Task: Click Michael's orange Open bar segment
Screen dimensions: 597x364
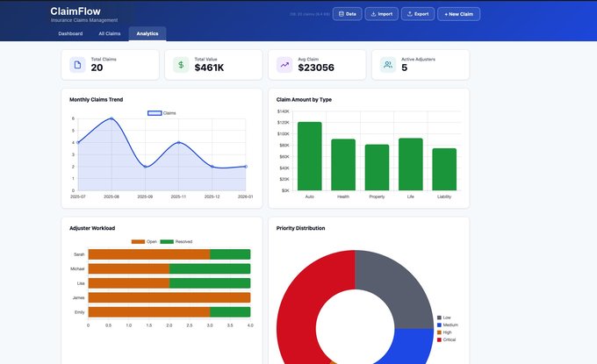Action: [x=129, y=269]
